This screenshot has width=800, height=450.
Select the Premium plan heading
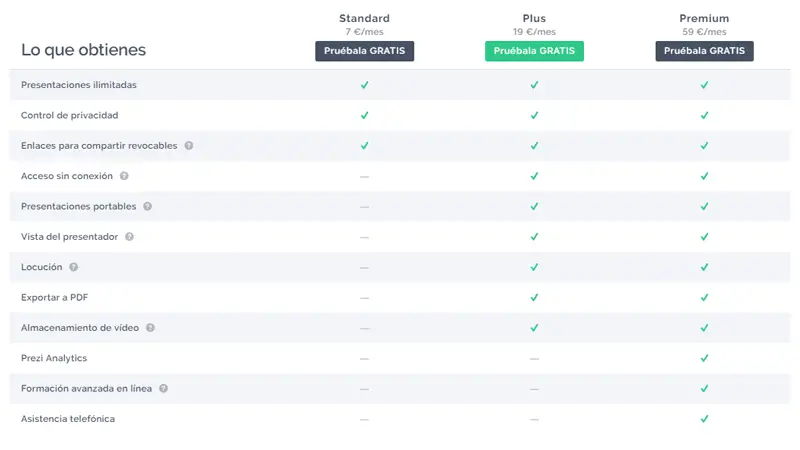704,18
